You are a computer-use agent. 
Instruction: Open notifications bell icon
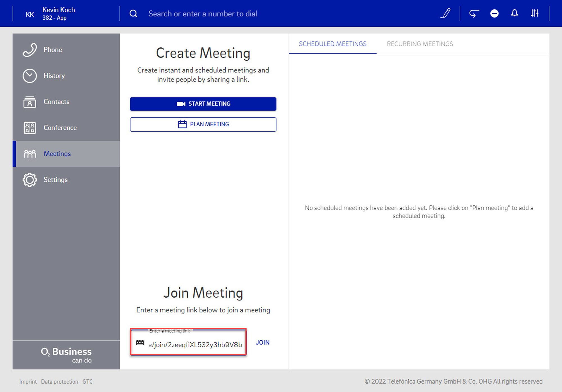(514, 13)
